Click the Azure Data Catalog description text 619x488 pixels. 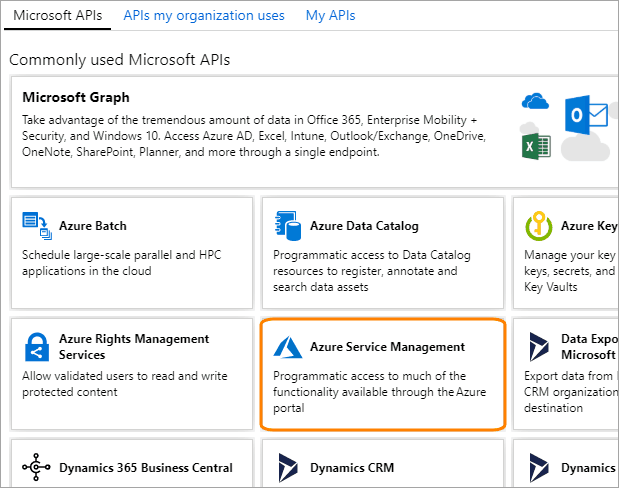366,270
